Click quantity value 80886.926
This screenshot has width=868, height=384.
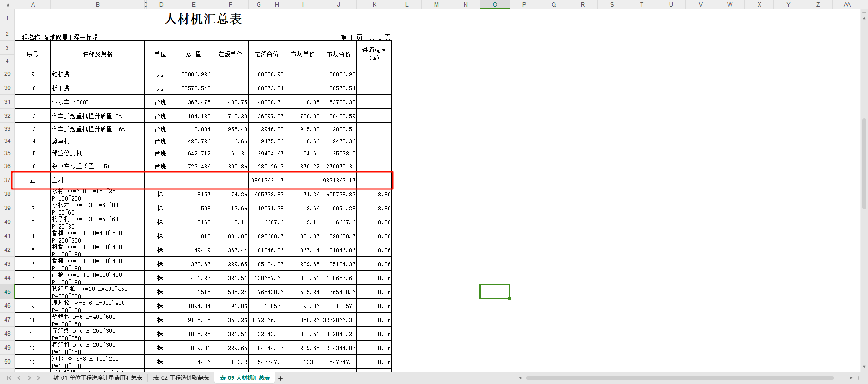point(194,74)
